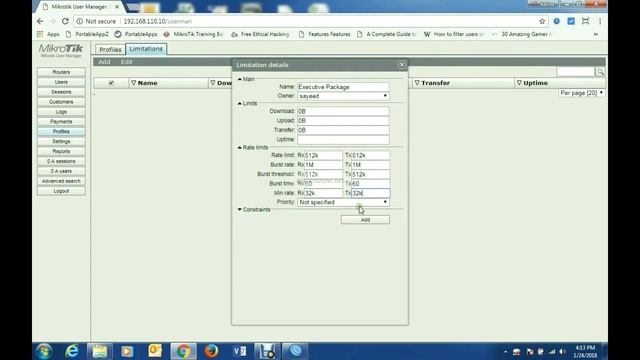Open Logs in the sidebar
The width and height of the screenshot is (640, 360).
click(61, 112)
